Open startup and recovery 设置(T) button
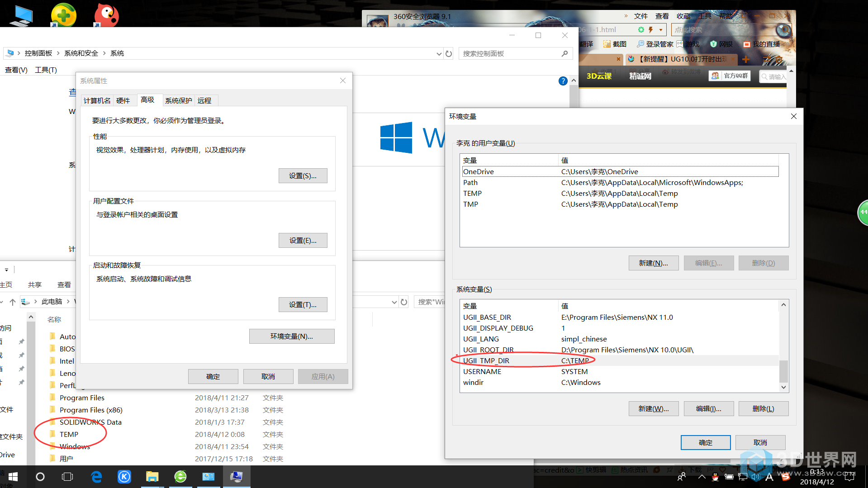The width and height of the screenshot is (868, 488). (x=303, y=305)
